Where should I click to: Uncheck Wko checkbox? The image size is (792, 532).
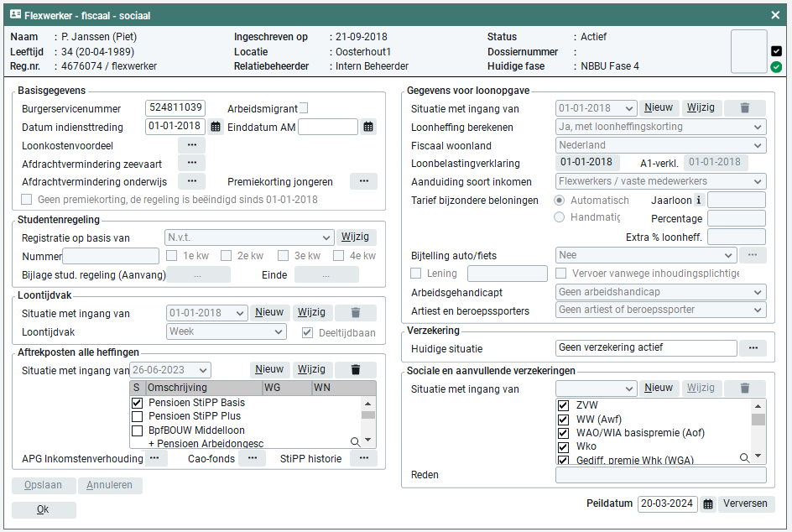pos(563,446)
